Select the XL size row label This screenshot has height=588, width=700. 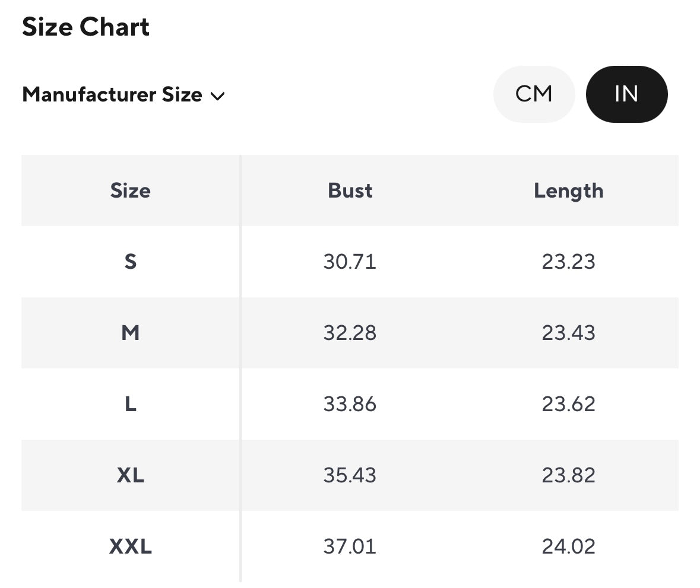[131, 475]
